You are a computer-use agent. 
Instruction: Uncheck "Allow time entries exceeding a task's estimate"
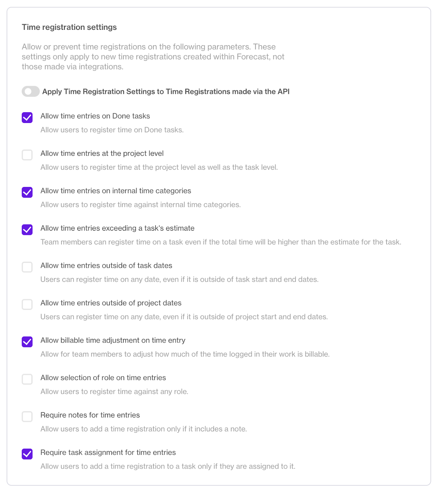[27, 230]
